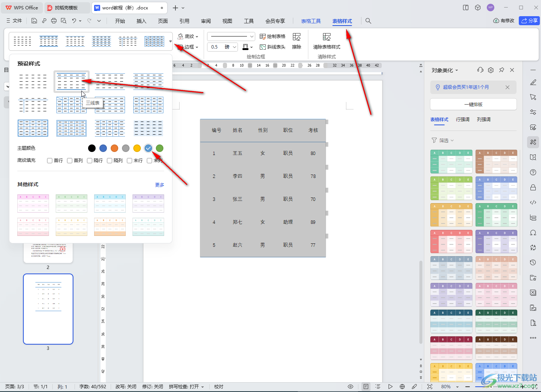Click the eye protection icon in status bar

351,387
